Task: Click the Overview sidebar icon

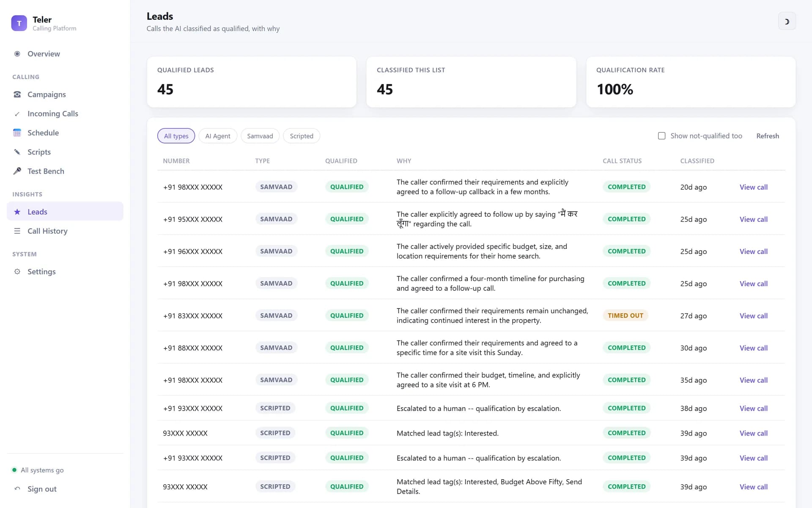Action: [17, 54]
